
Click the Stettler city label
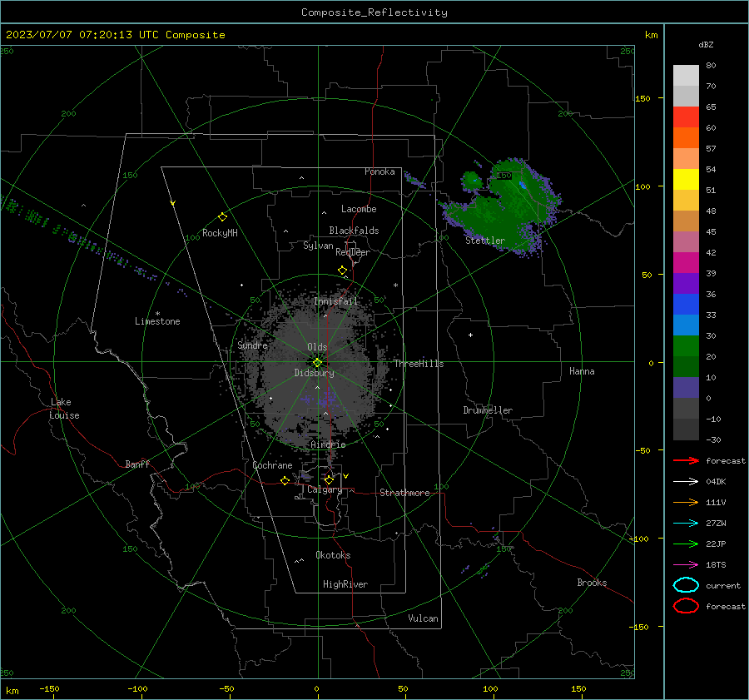tap(485, 241)
